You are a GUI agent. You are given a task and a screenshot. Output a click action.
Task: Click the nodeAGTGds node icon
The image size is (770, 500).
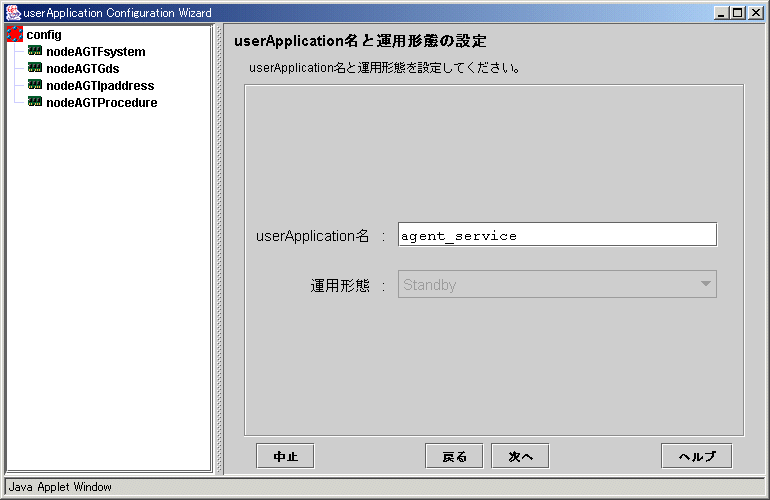click(35, 68)
